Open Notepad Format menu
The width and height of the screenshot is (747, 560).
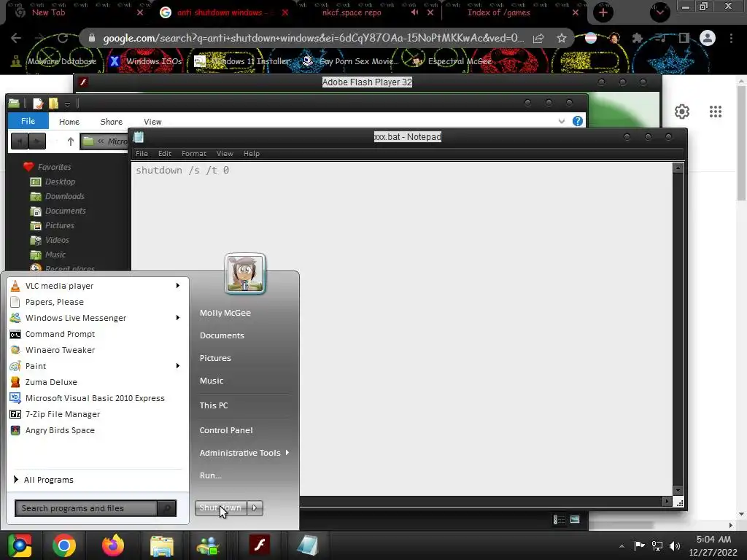point(194,153)
